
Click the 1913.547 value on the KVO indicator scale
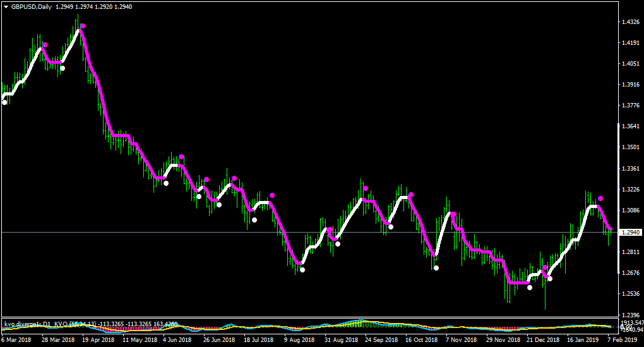pyautogui.click(x=632, y=323)
